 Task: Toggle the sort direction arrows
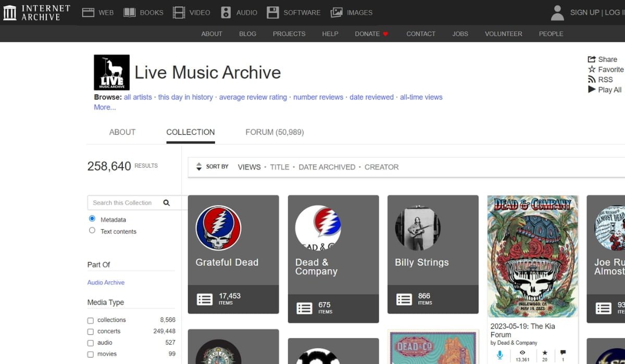click(198, 166)
